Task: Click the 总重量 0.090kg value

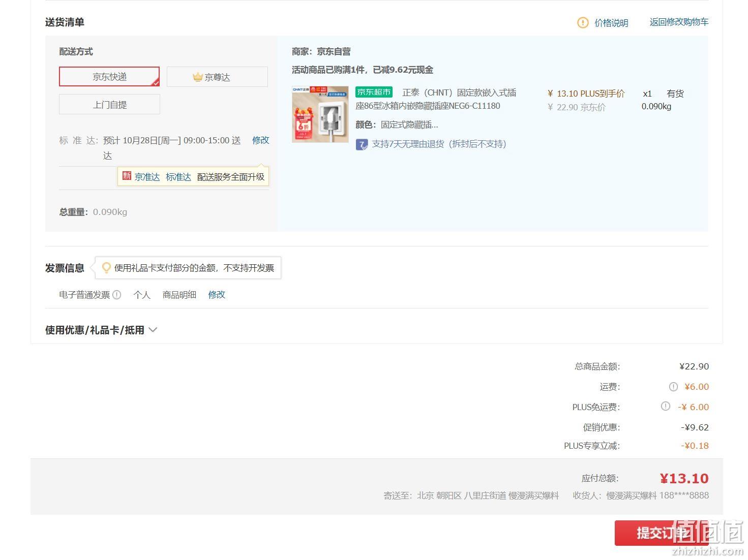Action: pos(110,212)
